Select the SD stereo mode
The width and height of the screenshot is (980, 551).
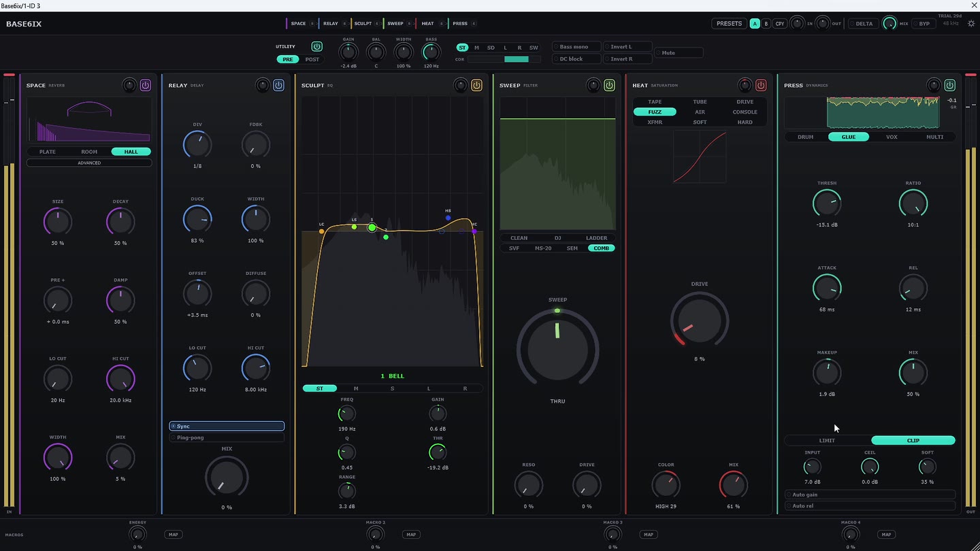coord(491,48)
